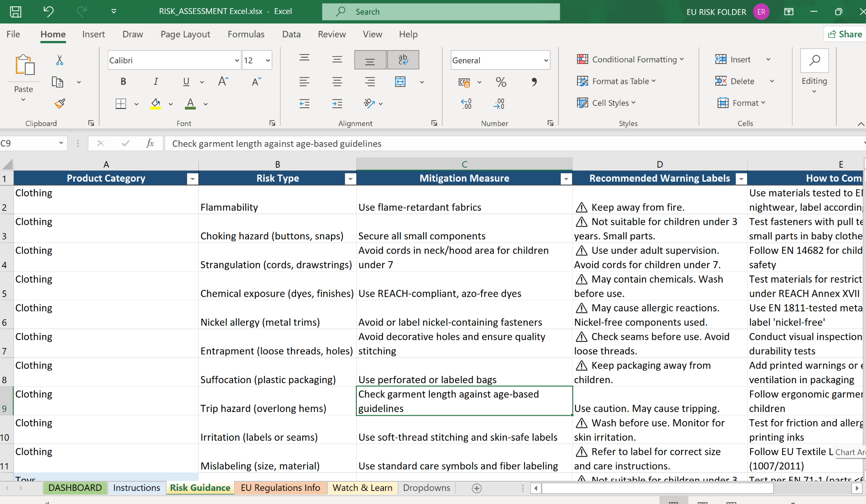The height and width of the screenshot is (504, 866).
Task: Open Conditional Formatting options
Action: coord(631,59)
